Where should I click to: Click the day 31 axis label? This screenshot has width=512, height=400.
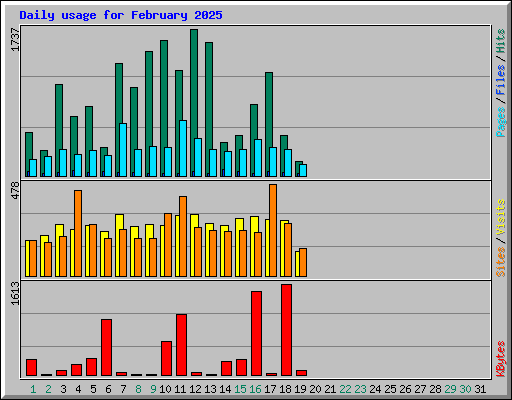point(480,389)
